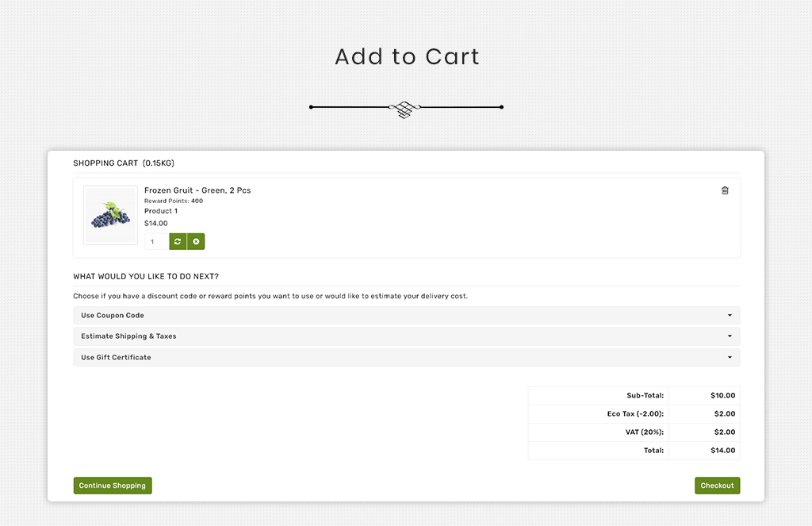812x526 pixels.
Task: Click the decorative ornament under the title
Action: pos(406,108)
